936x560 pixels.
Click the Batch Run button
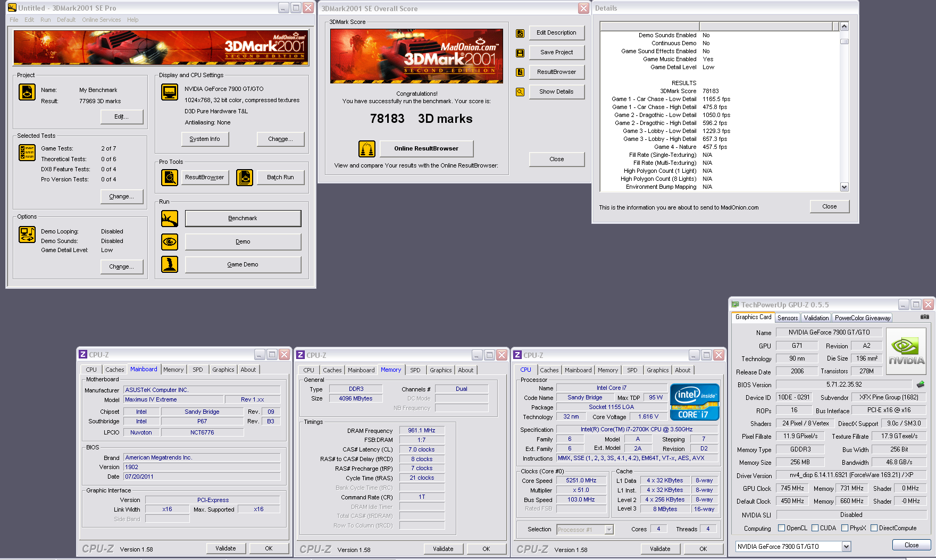coord(280,178)
